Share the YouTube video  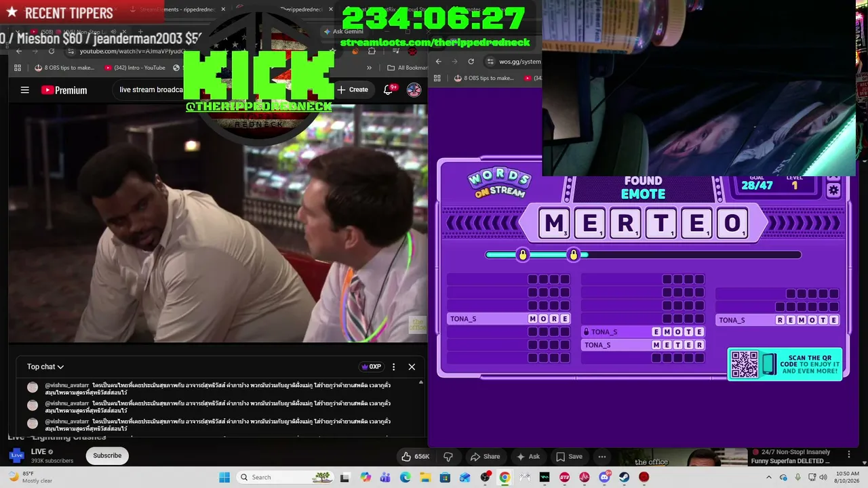(486, 456)
